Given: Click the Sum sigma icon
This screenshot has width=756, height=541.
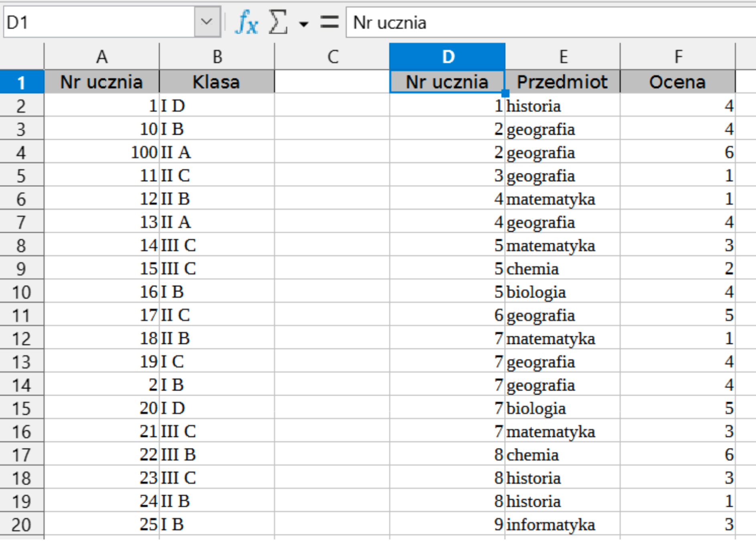Looking at the screenshot, I should click(x=278, y=22).
